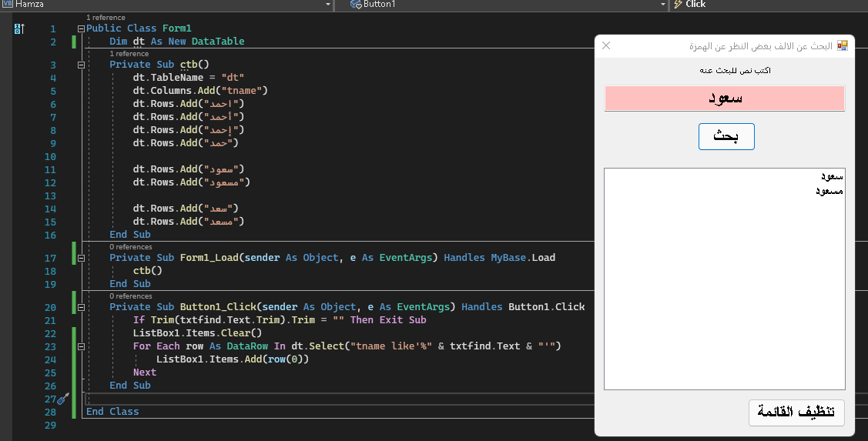
Task: Collapse the For Each loop block
Action: (x=81, y=346)
